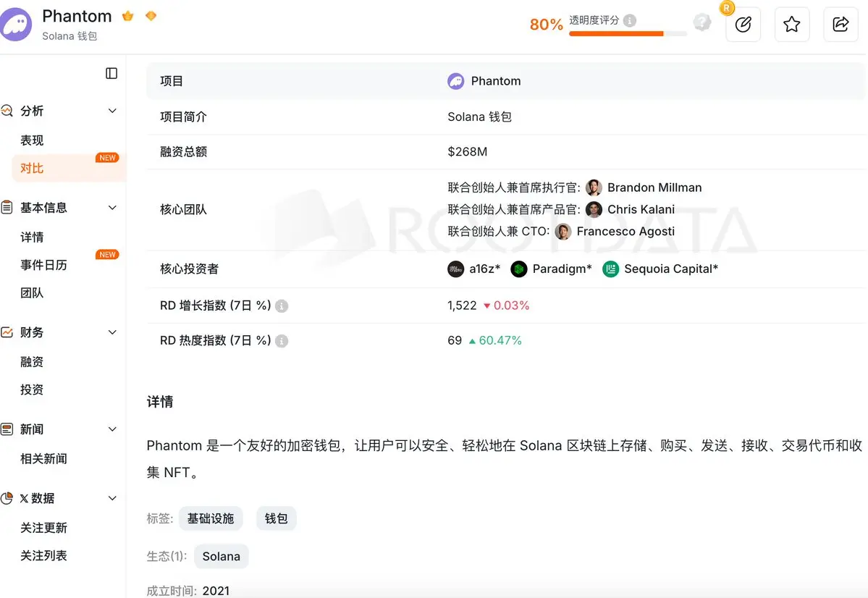Click the a16z investor logo
The image size is (868, 598).
455,269
